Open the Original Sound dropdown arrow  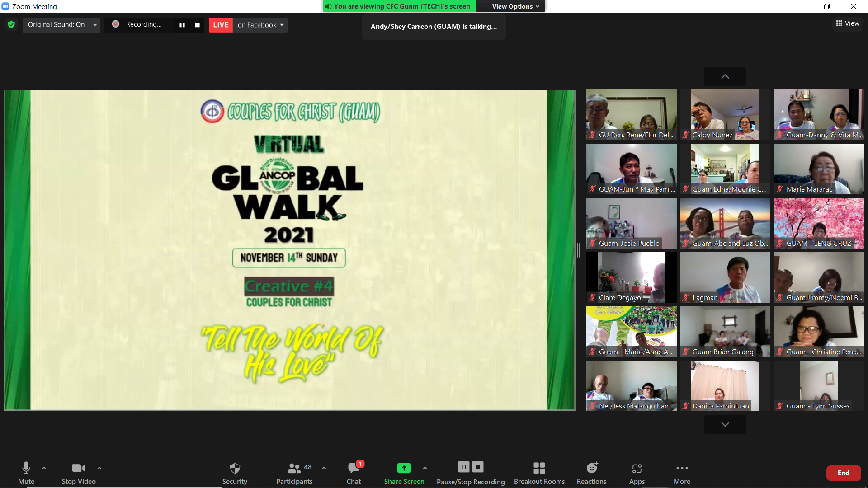[x=95, y=25]
